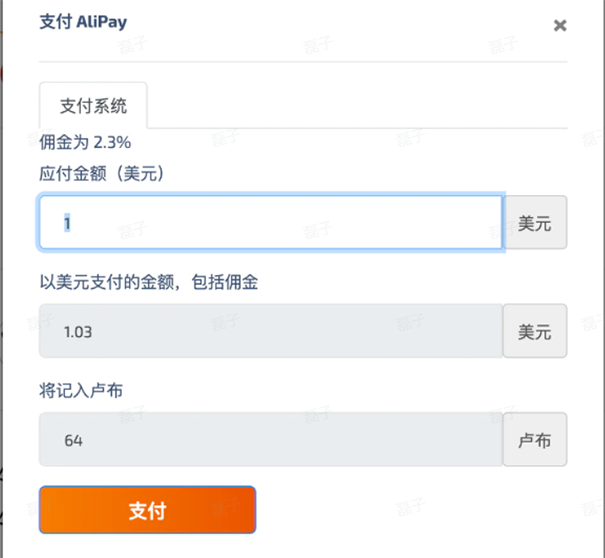Viewport: 605px width, 558px height.
Task: Click the read-only 1.03 total amount field
Action: [x=270, y=331]
